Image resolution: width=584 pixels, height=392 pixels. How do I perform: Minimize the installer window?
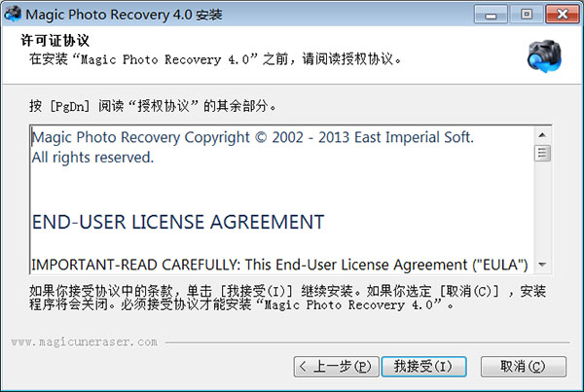(x=491, y=15)
